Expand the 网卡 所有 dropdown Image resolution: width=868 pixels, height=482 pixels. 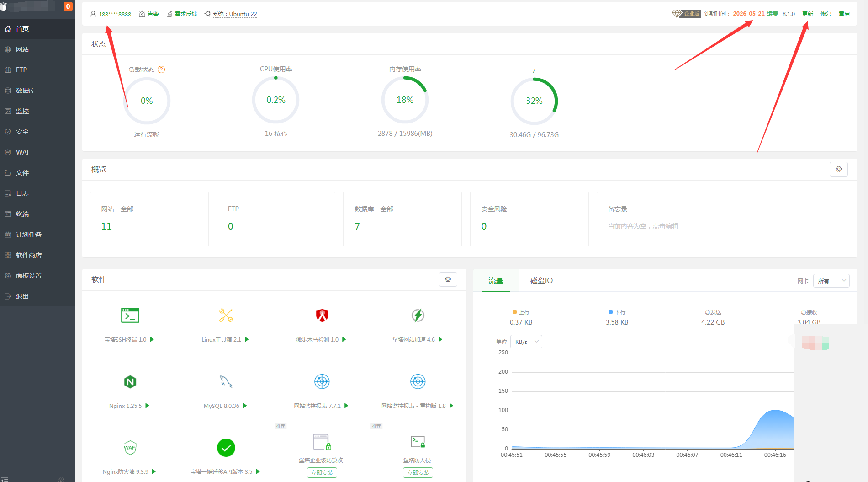coord(831,281)
